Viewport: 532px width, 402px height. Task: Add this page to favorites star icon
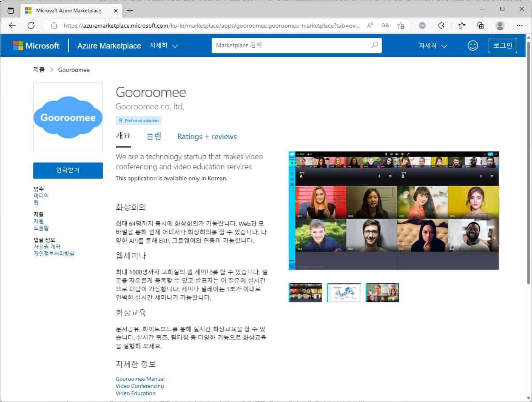(x=401, y=26)
